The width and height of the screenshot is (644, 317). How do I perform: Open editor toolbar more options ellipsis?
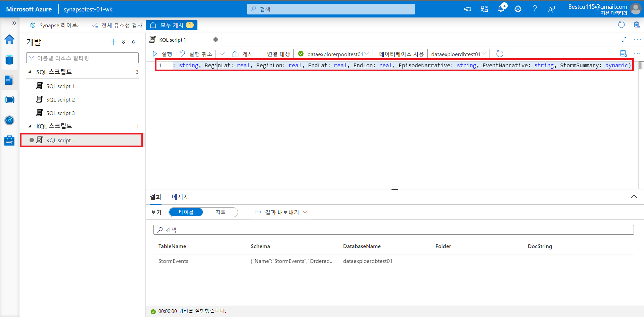pos(637,54)
